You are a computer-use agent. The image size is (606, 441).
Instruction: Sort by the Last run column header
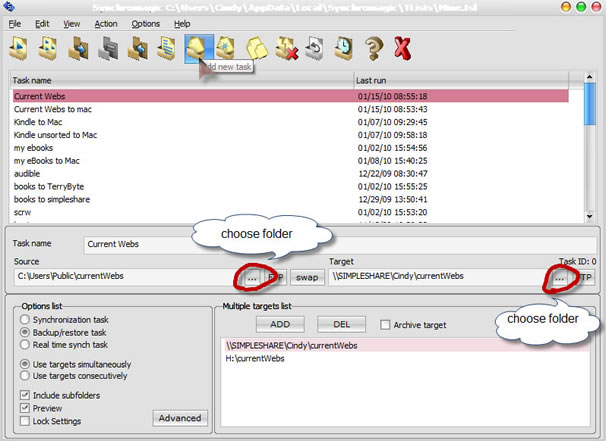(461, 80)
